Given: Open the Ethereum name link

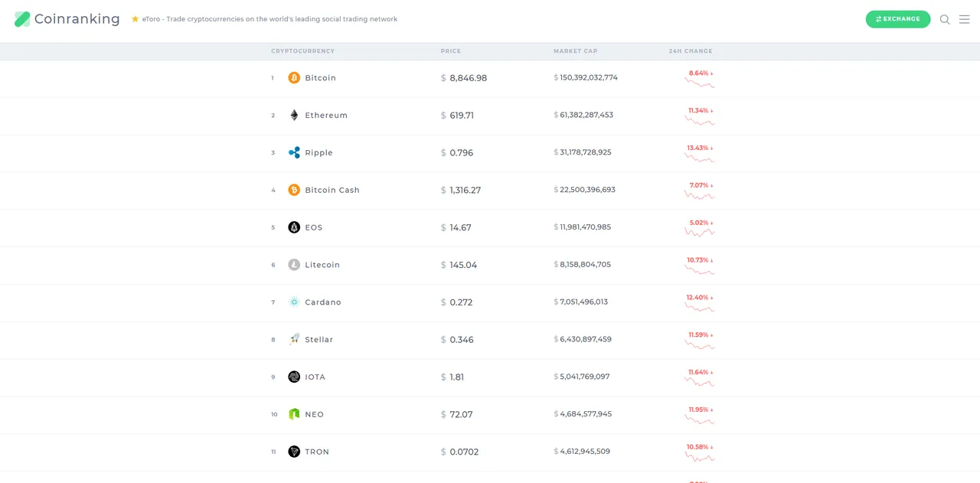Looking at the screenshot, I should pyautogui.click(x=326, y=116).
